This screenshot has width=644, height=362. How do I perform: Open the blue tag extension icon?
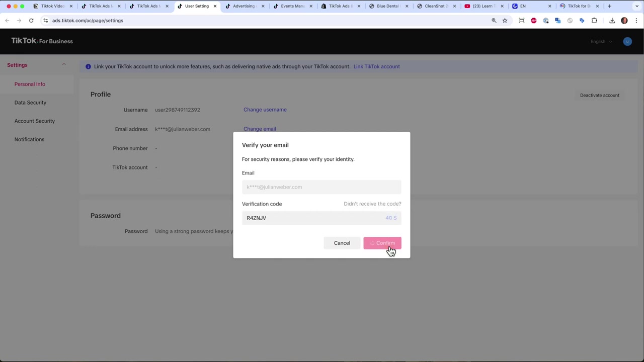[582, 21]
